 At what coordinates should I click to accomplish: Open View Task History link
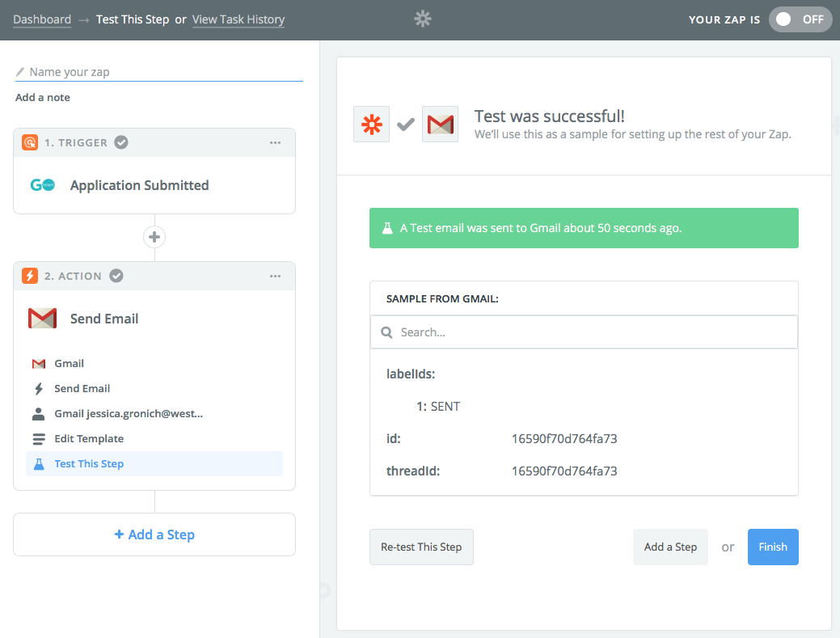(238, 19)
